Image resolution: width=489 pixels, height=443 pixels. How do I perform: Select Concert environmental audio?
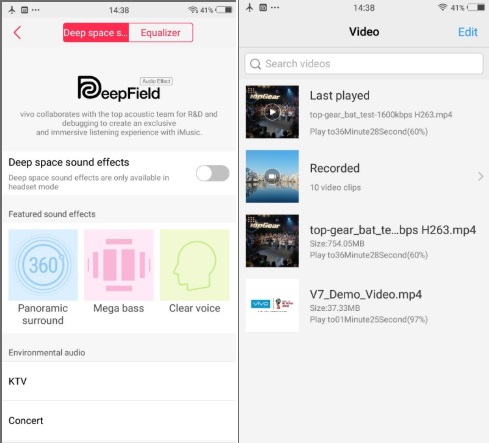pyautogui.click(x=119, y=421)
